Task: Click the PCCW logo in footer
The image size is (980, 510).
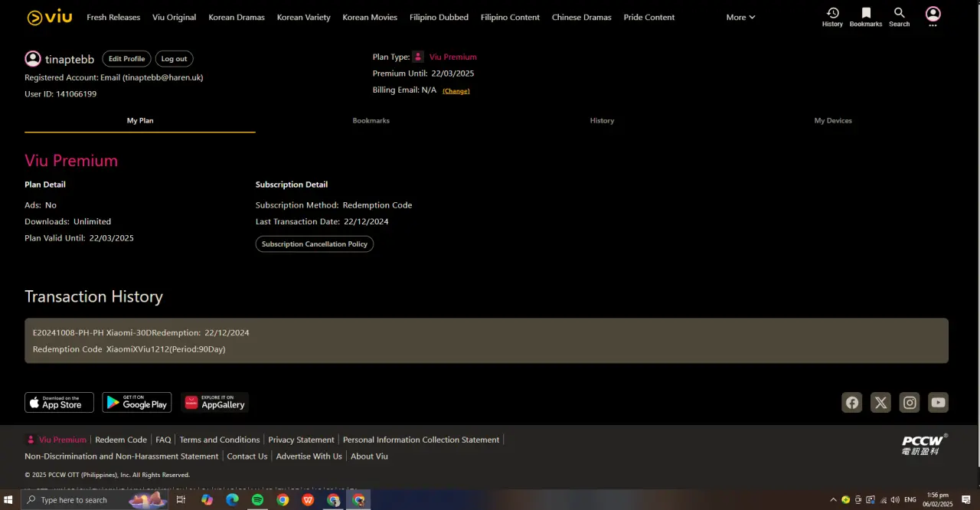Action: 924,444
